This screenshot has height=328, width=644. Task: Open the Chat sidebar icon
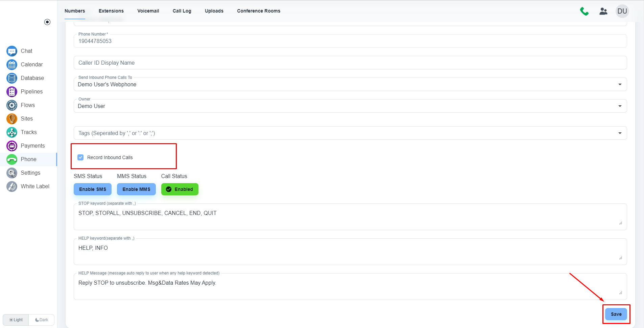[x=12, y=51]
